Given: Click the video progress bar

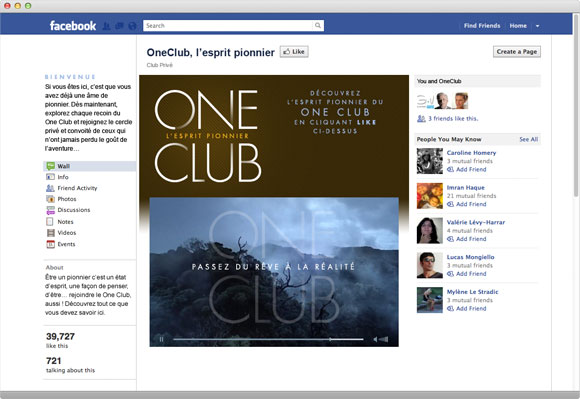Looking at the screenshot, I should (268, 339).
